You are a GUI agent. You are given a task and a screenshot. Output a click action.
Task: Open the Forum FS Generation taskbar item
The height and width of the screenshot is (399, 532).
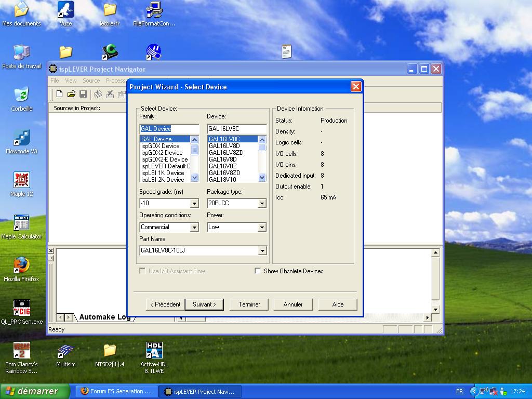[x=116, y=392]
